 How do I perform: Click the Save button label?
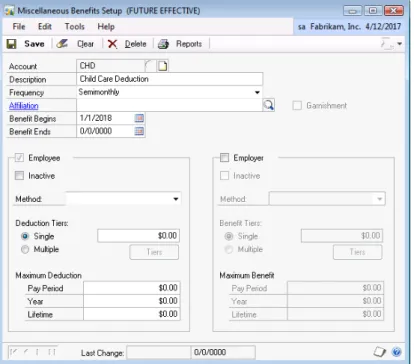(x=34, y=44)
